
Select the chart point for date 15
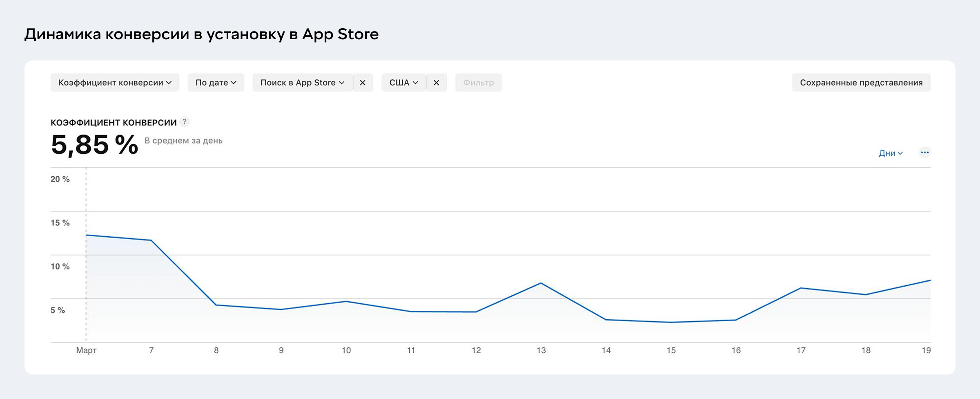pyautogui.click(x=671, y=322)
